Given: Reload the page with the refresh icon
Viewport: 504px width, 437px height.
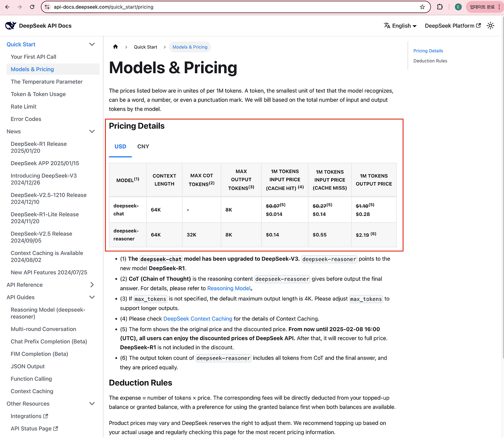Looking at the screenshot, I should [32, 7].
